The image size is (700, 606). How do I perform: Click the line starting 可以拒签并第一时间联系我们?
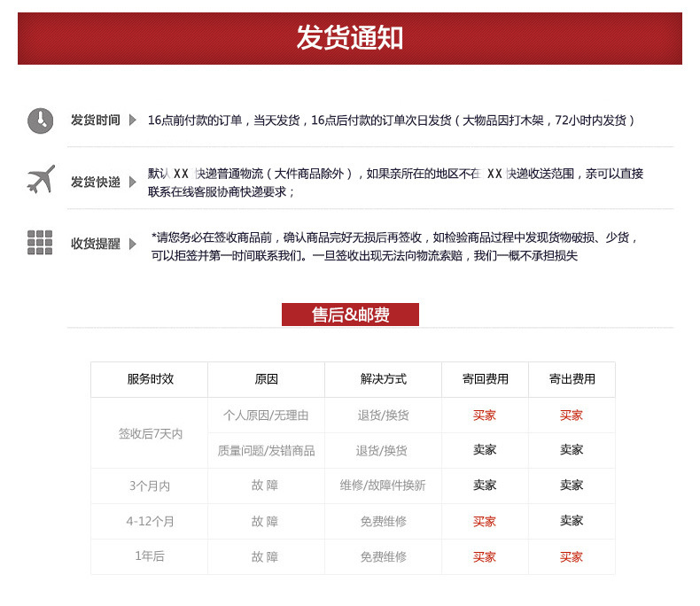click(364, 256)
